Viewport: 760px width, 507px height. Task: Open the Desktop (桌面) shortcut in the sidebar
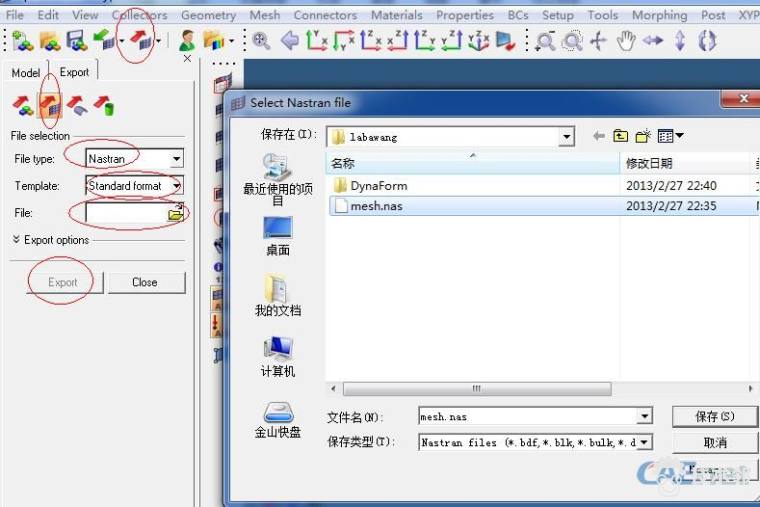pyautogui.click(x=277, y=236)
